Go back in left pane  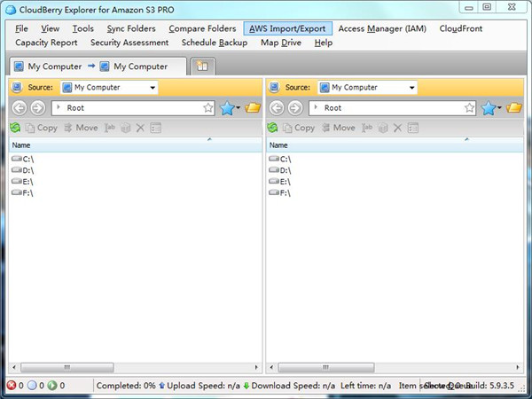point(20,108)
